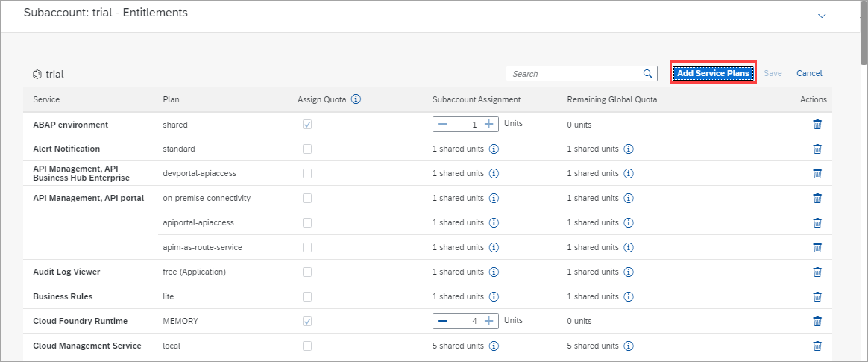Toggle Assign Quota checkbox for Cloud Foundry Runtime
The width and height of the screenshot is (868, 362).
pyautogui.click(x=307, y=321)
